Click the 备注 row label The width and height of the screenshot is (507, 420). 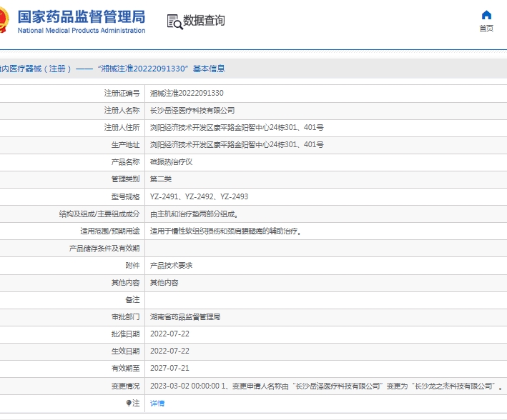(132, 300)
